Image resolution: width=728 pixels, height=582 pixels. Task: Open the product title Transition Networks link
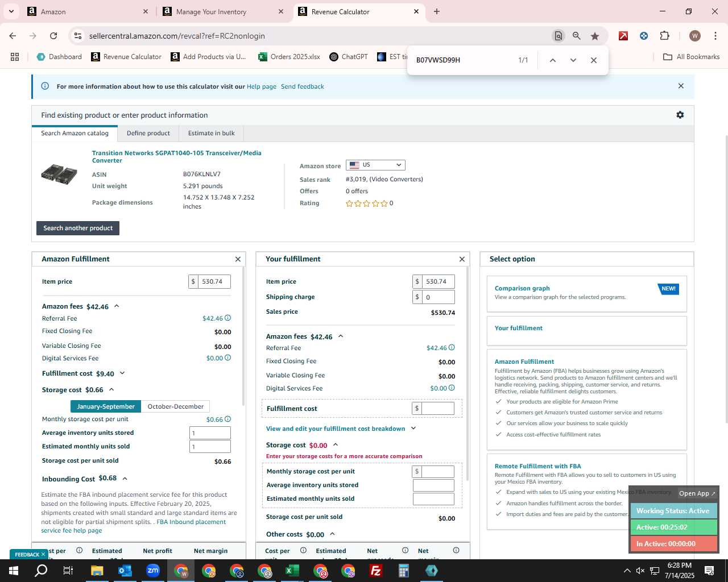177,156
